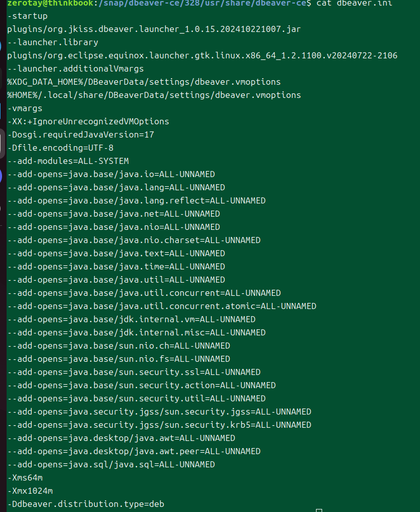
Task: Click the --launcher.library line
Action: 53,42
